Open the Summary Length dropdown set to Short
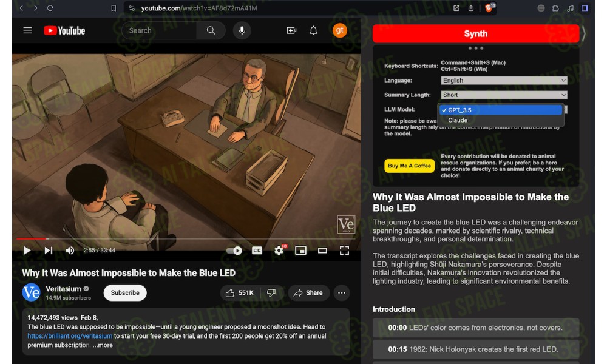 504,95
